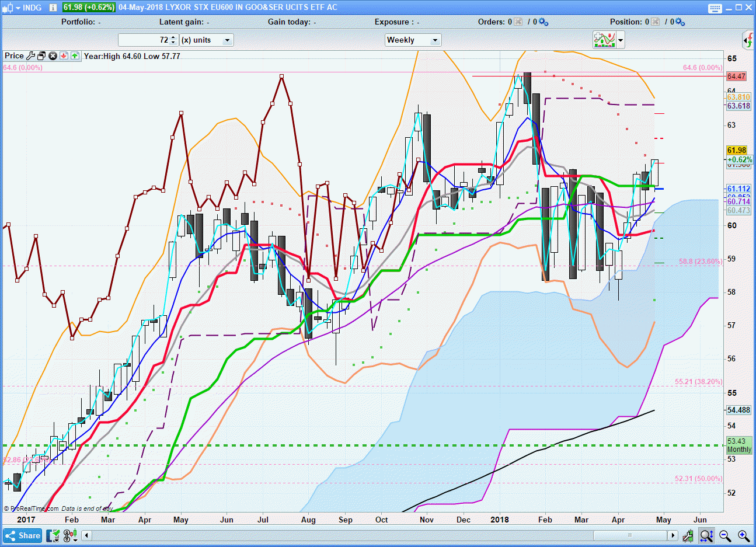Open the Weekly timeframe dropdown
Viewport: 756px width, 547px height.
point(413,40)
